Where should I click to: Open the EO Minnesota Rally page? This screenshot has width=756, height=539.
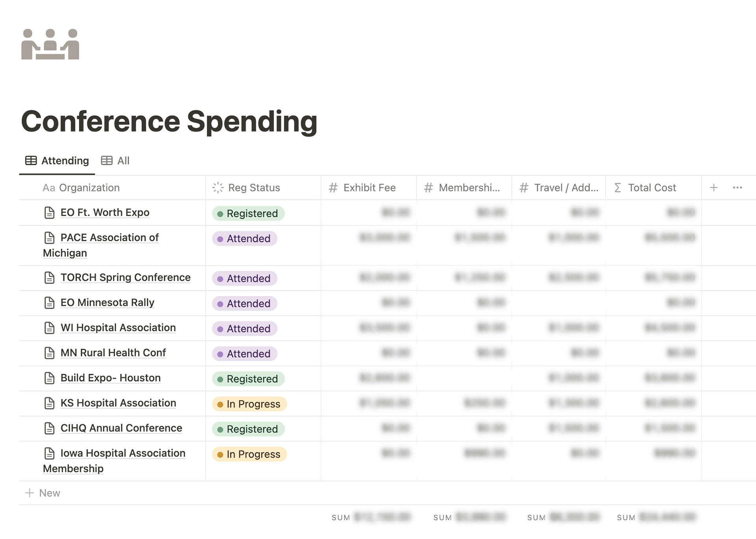click(x=107, y=303)
